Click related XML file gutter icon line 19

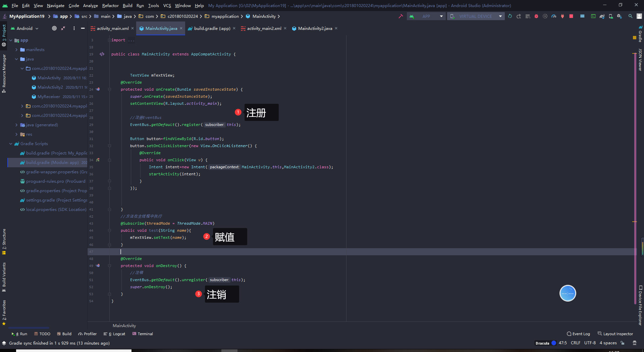pyautogui.click(x=102, y=54)
